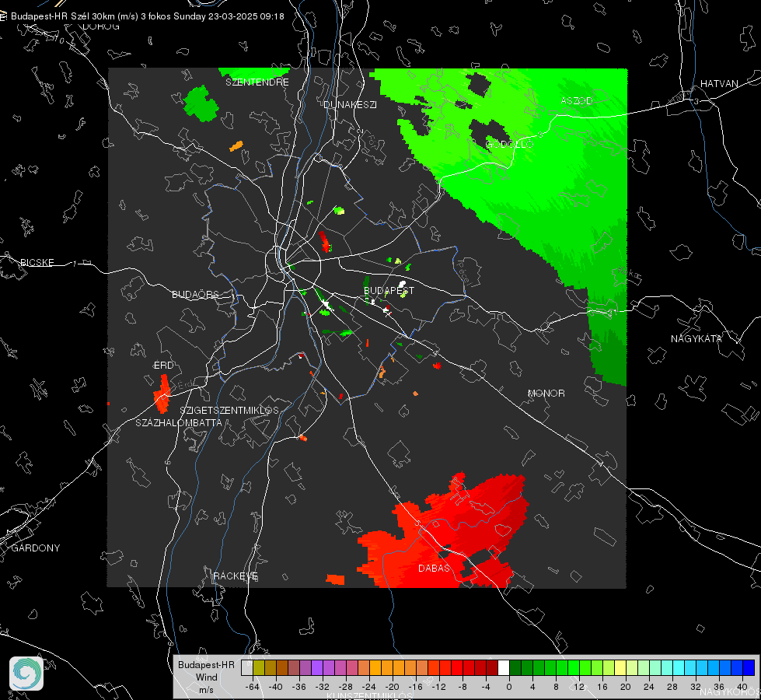761x700 pixels.
Task: Click the DOROG label
Action: pos(101,26)
